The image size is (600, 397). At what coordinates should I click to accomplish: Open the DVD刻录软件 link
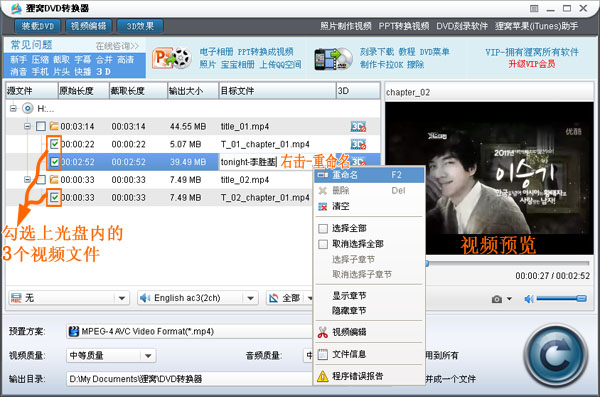point(462,26)
